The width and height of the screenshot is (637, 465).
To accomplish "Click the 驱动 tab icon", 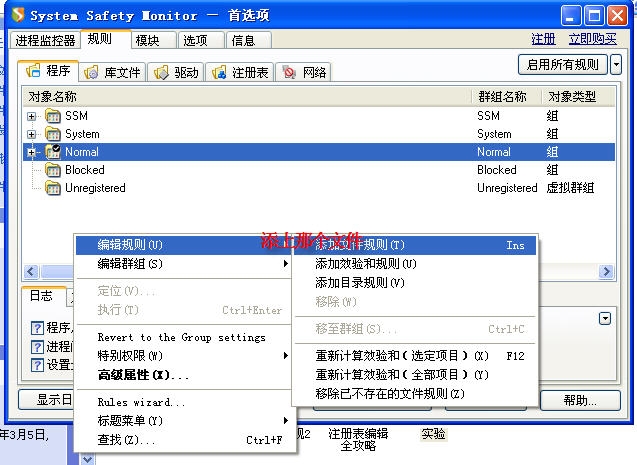I will coord(161,73).
